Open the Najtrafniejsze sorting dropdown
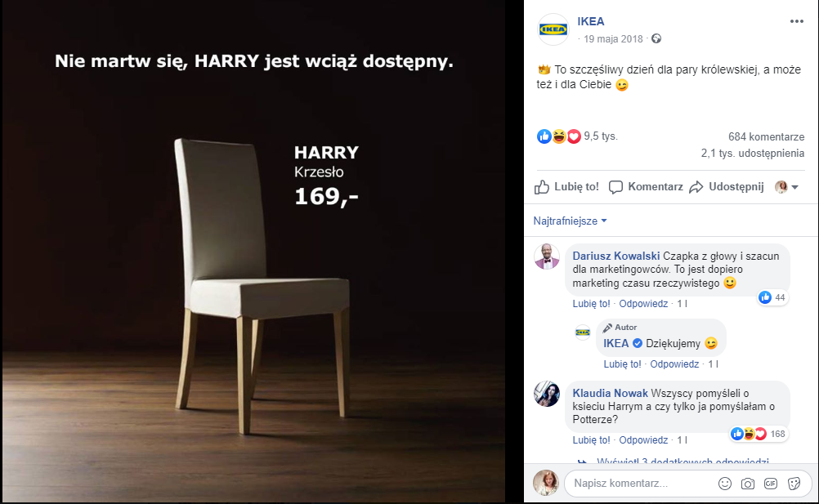Viewport: 819px width, 504px height. coord(571,221)
